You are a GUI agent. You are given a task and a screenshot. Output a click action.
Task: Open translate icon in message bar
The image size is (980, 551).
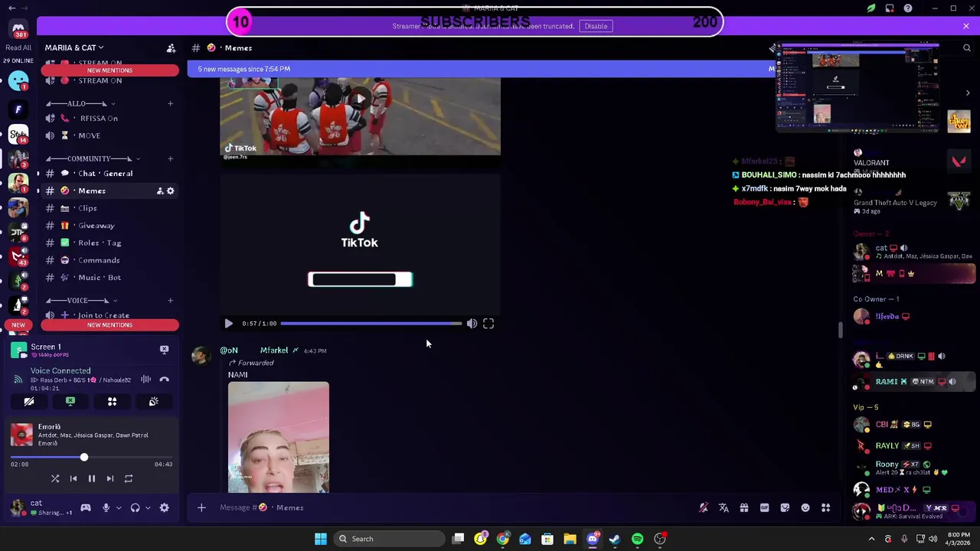724,507
